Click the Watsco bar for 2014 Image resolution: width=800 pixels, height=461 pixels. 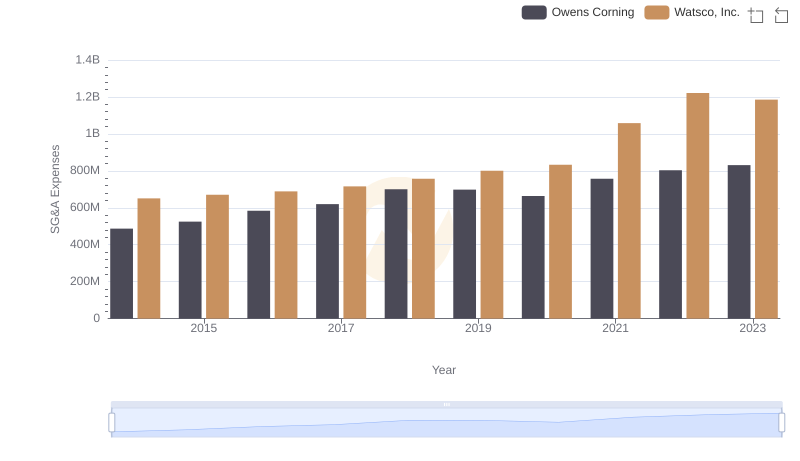pyautogui.click(x=149, y=259)
